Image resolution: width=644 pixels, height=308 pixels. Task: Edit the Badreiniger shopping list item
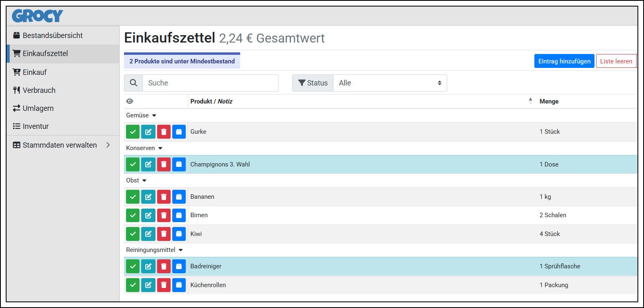click(148, 266)
